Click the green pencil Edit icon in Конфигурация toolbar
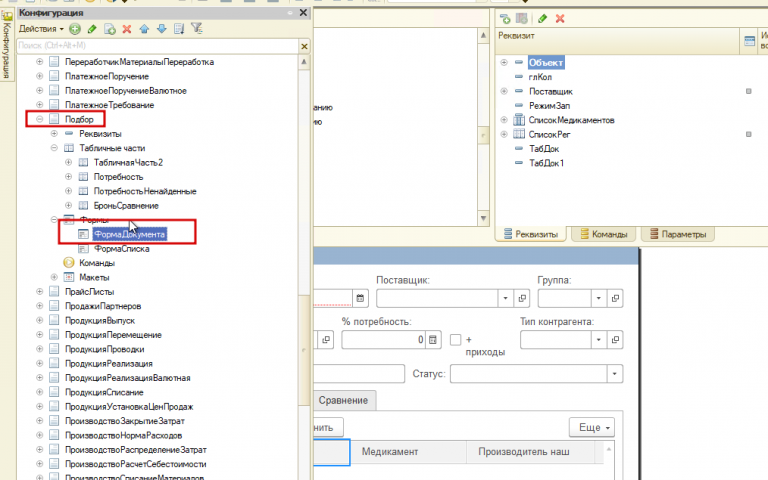Image resolution: width=768 pixels, height=480 pixels. [92, 29]
